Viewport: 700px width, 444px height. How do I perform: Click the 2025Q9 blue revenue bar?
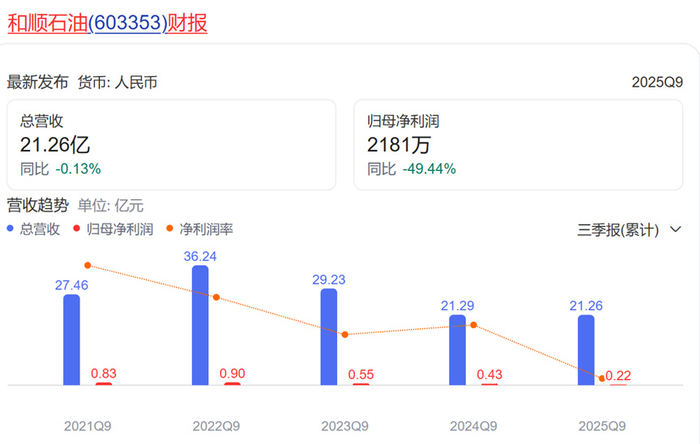coord(586,350)
